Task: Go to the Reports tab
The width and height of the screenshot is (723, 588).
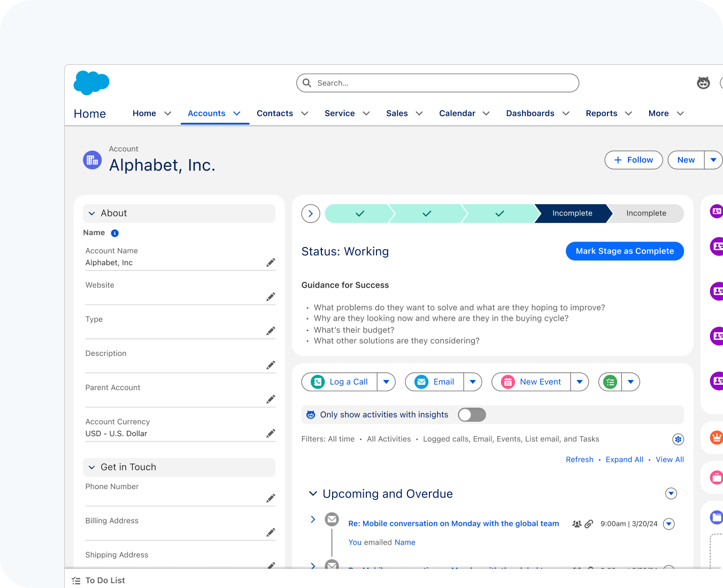Action: tap(602, 113)
